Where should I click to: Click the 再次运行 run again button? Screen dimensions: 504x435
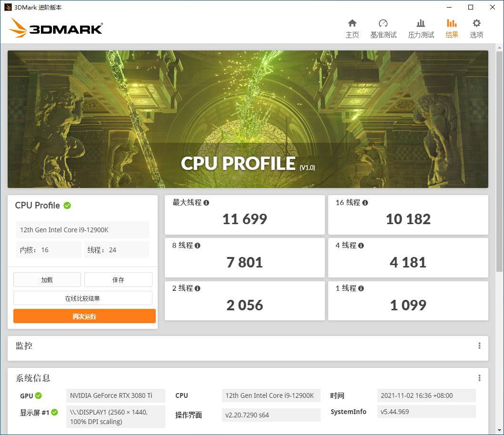coord(84,316)
